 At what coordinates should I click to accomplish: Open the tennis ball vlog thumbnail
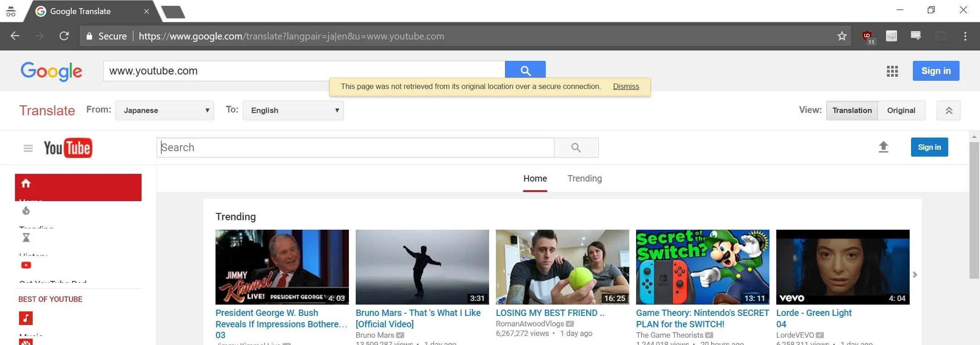(563, 267)
